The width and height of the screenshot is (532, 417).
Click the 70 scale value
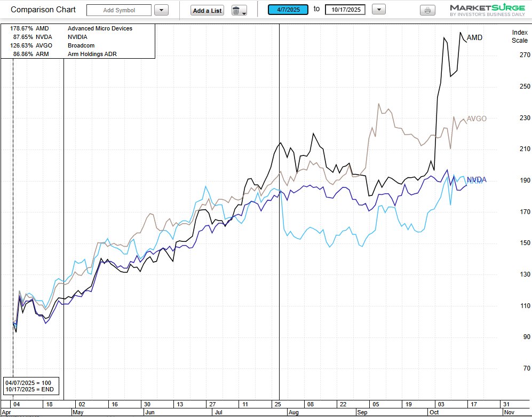coord(527,368)
